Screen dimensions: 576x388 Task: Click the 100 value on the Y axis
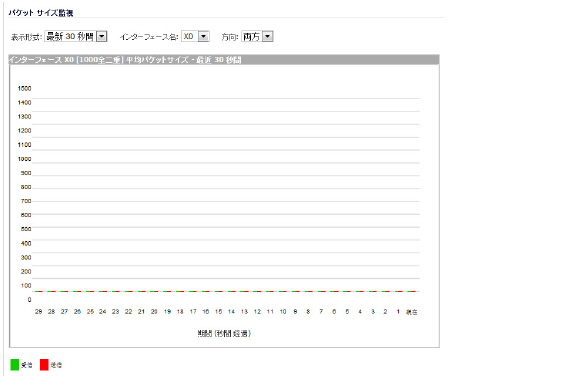point(26,285)
